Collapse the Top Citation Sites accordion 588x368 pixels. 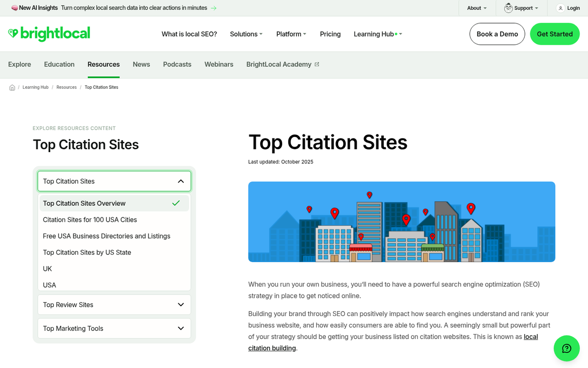pyautogui.click(x=181, y=181)
